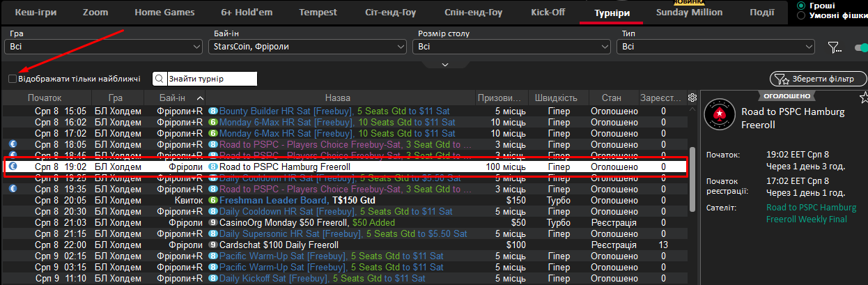Tick the Відображати тільки найближчі checkbox

(x=13, y=79)
